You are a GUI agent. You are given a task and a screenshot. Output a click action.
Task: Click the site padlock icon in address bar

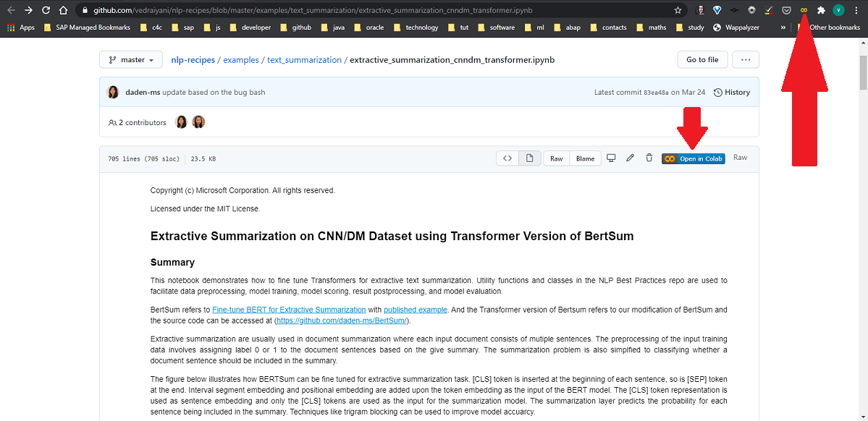[x=84, y=10]
